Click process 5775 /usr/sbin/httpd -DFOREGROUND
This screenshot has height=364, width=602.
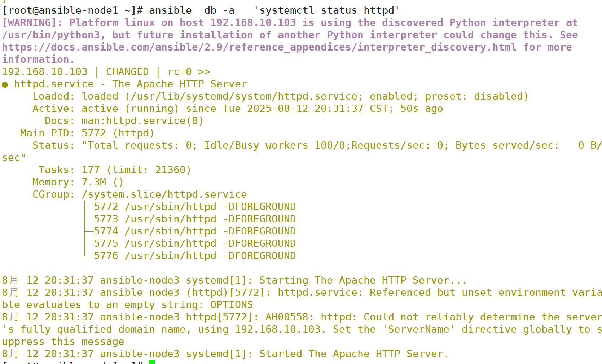(195, 244)
